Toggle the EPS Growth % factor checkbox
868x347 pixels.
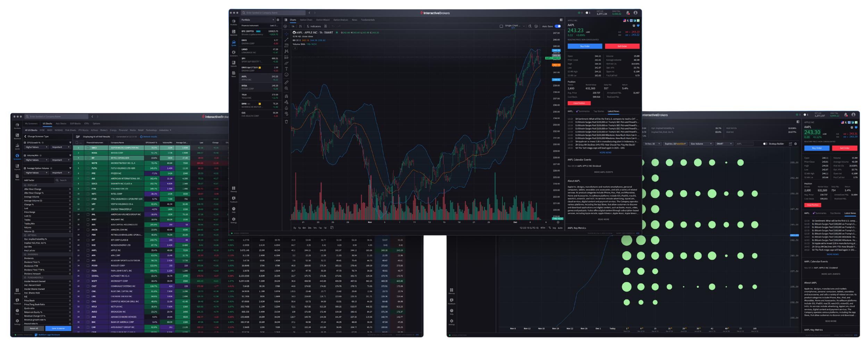click(x=25, y=143)
